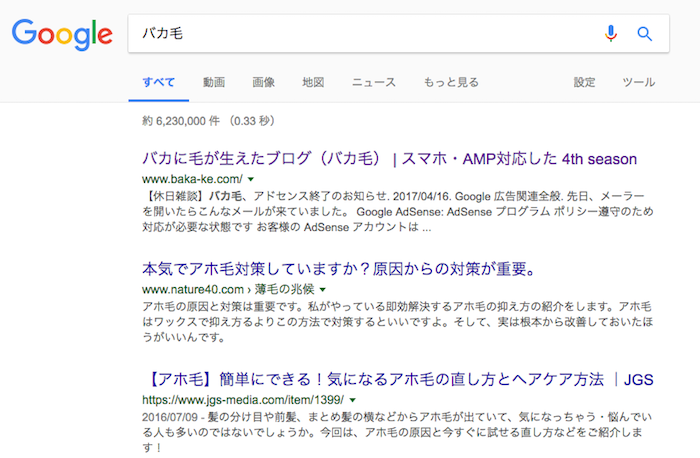
Task: Start voice search with microphone icon
Action: [611, 34]
